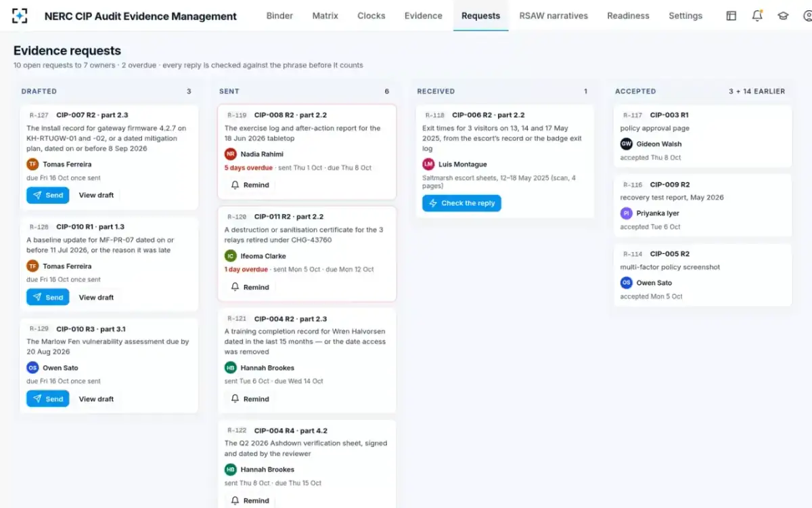Screen dimensions: 812x508
Task: Open the layout panel icon in the header
Action: point(731,16)
